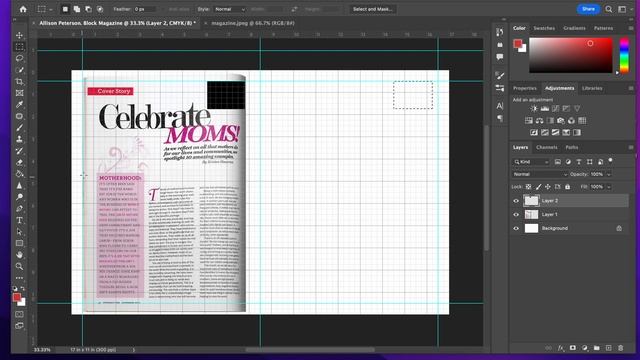Click the hue spectrum slider
The image size is (640, 360).
pyautogui.click(x=624, y=56)
